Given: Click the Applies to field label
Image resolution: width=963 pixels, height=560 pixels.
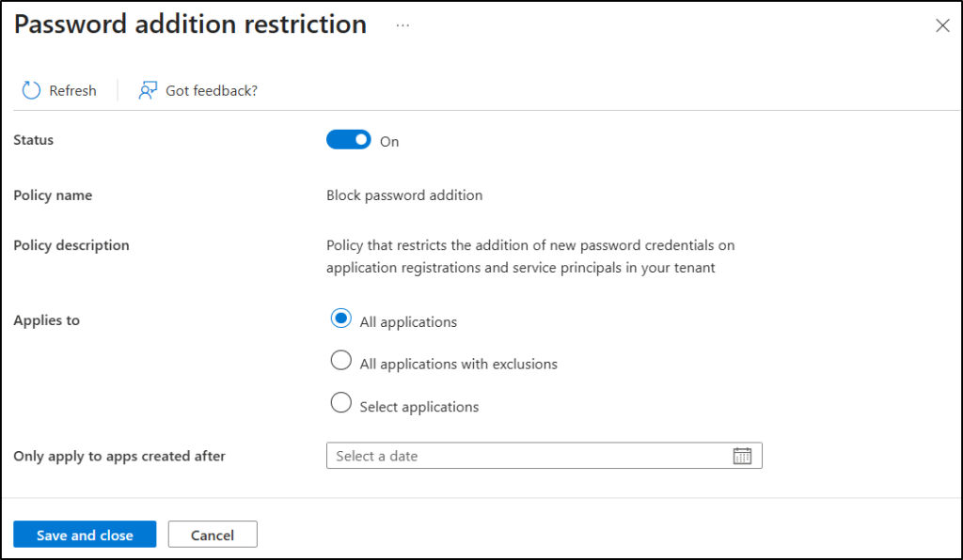Looking at the screenshot, I should [x=47, y=320].
